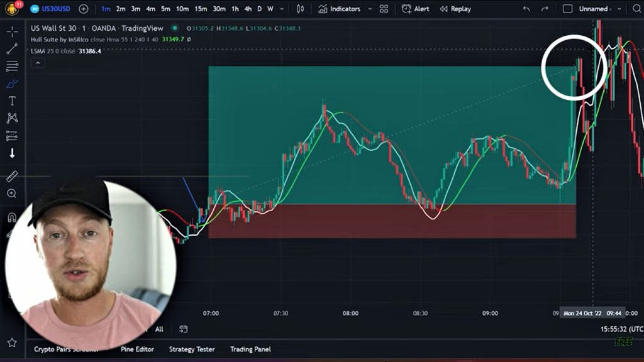The width and height of the screenshot is (644, 362).
Task: Open the brush drawing tool
Action: [x=12, y=84]
